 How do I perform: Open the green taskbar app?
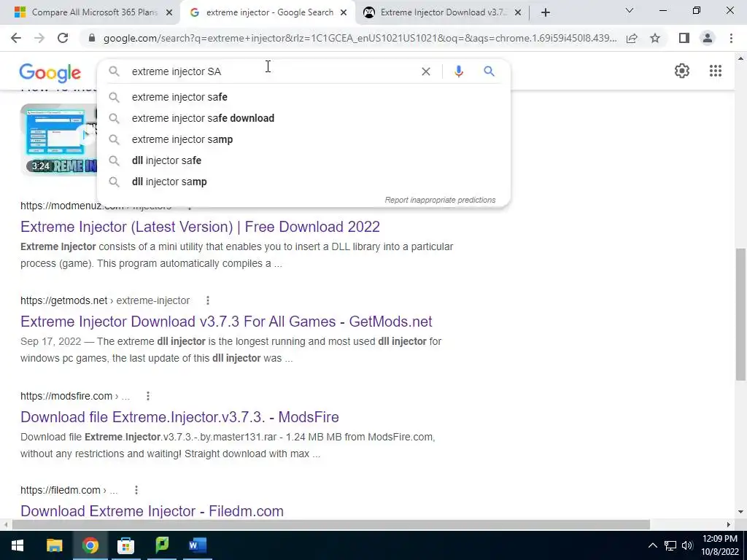(162, 545)
